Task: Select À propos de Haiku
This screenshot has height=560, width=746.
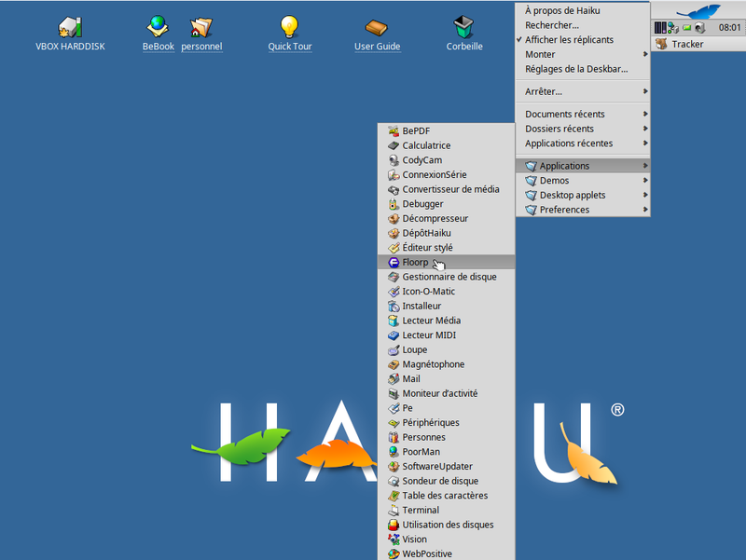Action: [562, 11]
